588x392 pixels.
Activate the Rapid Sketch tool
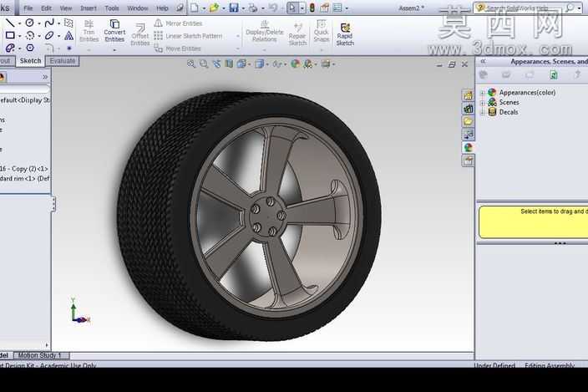tap(345, 34)
